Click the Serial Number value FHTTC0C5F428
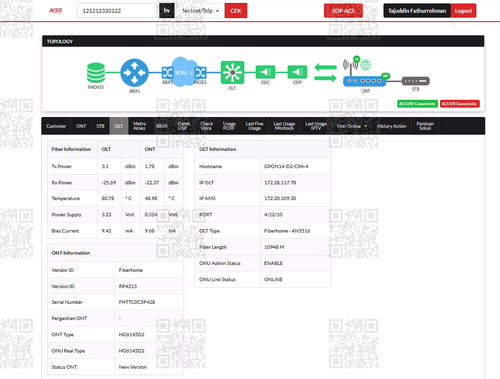Viewport: 500px width, 379px height. coord(137,302)
